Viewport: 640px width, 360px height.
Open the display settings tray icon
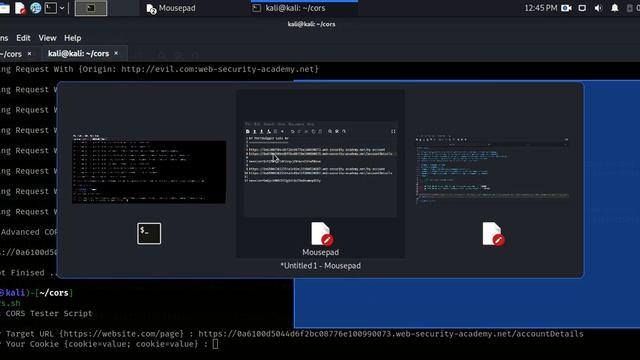coord(582,8)
